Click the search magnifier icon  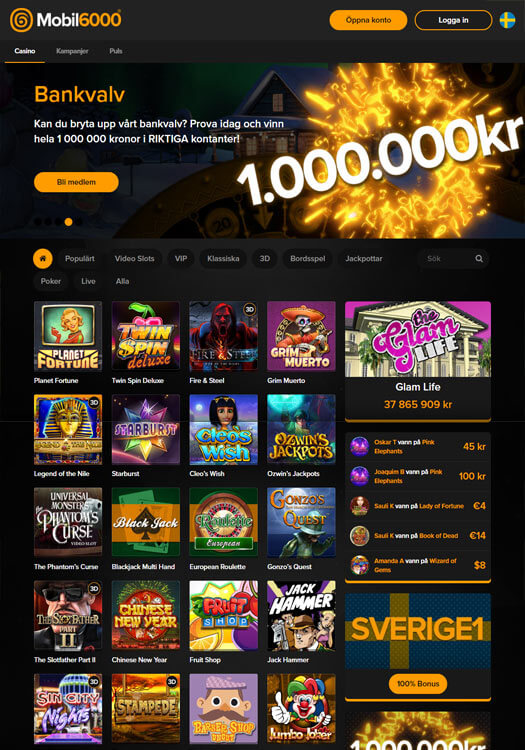point(479,258)
